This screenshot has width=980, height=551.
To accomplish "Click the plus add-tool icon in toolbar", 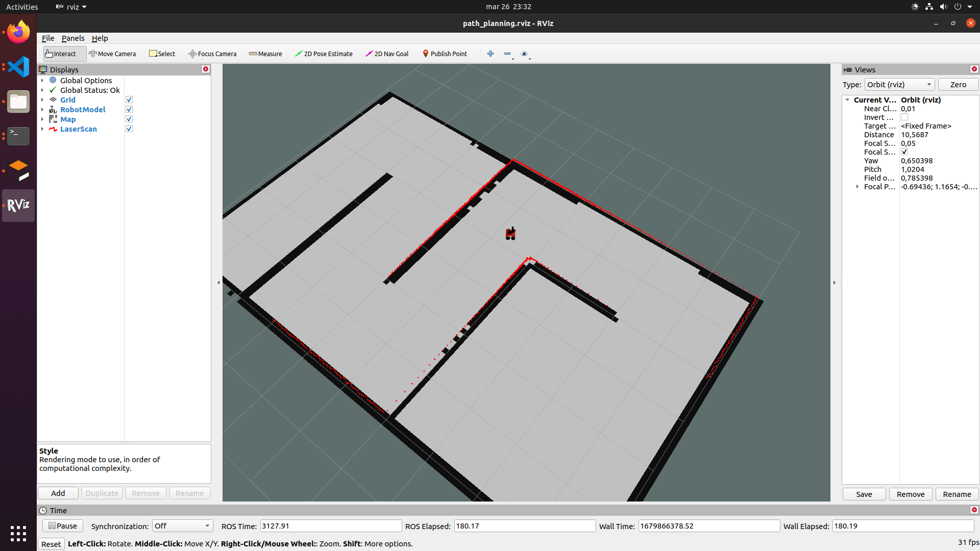I will coord(491,54).
